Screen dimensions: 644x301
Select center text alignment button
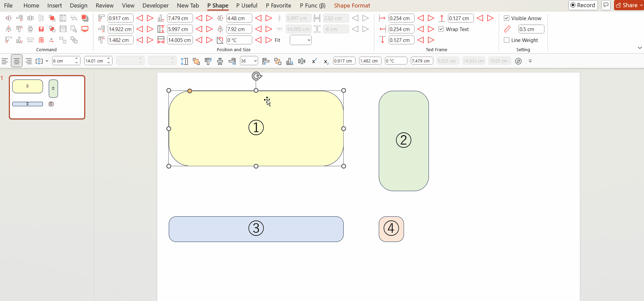tap(16, 61)
